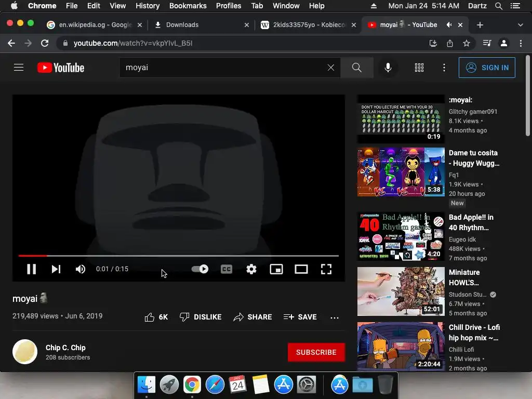532x399 pixels.
Task: Open YouTube settings three-dot menu
Action: [x=444, y=68]
